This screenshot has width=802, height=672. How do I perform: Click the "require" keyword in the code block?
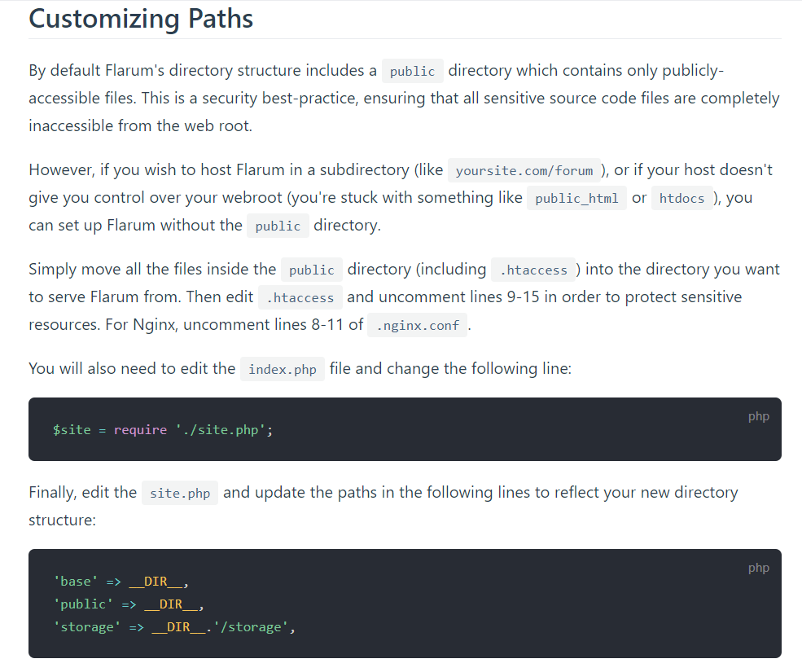(x=140, y=429)
